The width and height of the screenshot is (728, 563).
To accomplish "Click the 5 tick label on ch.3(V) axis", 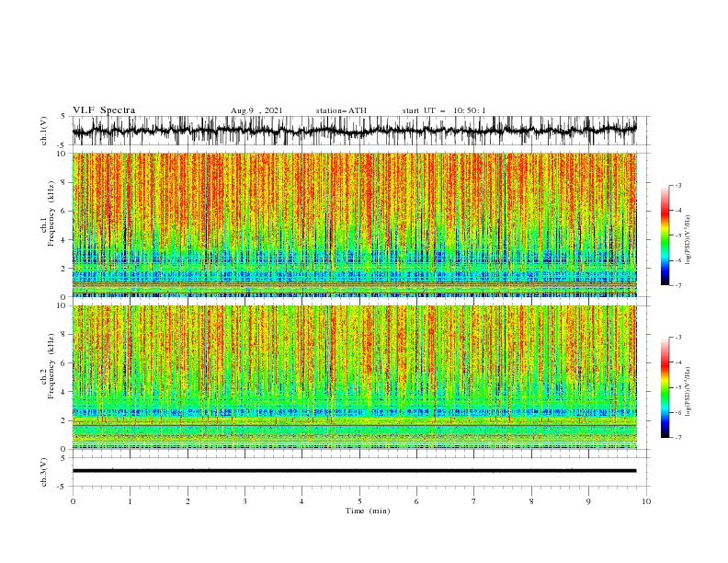I will (x=63, y=458).
